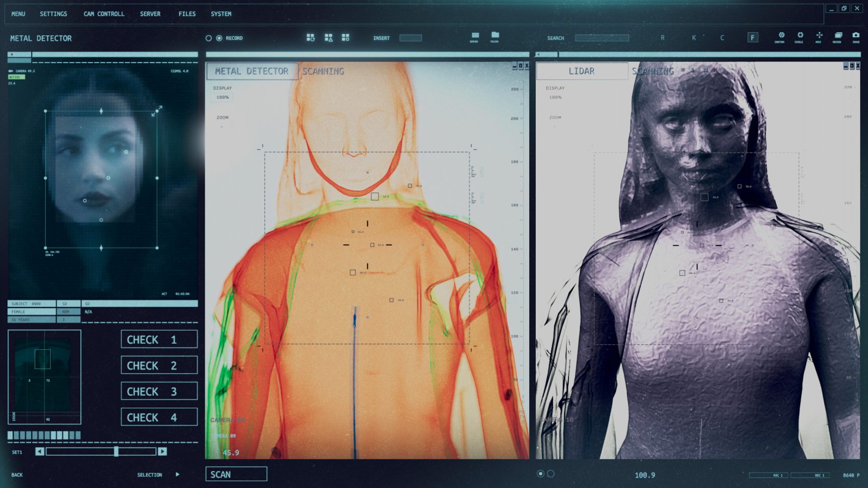Click the Image camera icon

pyautogui.click(x=856, y=36)
